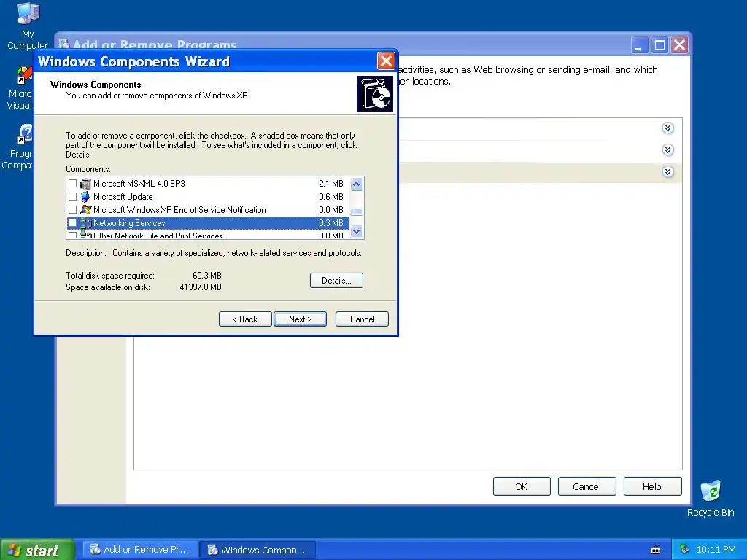
Task: Select the Recycle Bin desktop icon
Action: [711, 491]
